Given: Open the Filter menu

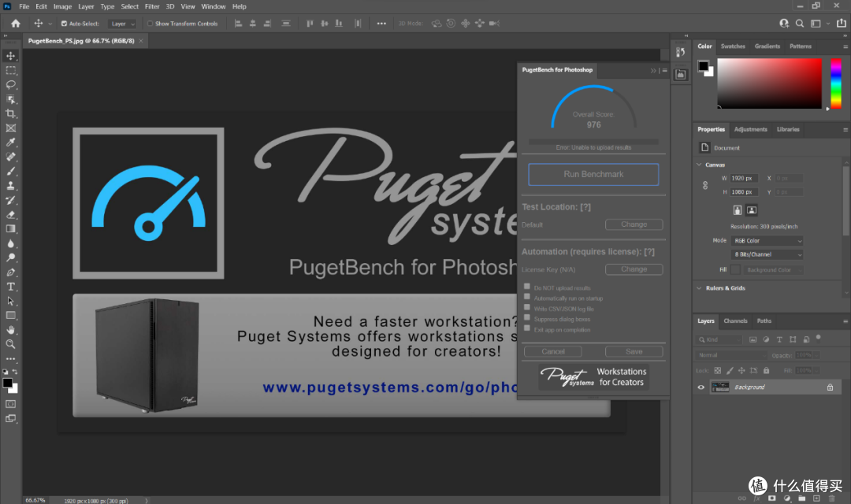Looking at the screenshot, I should [152, 6].
